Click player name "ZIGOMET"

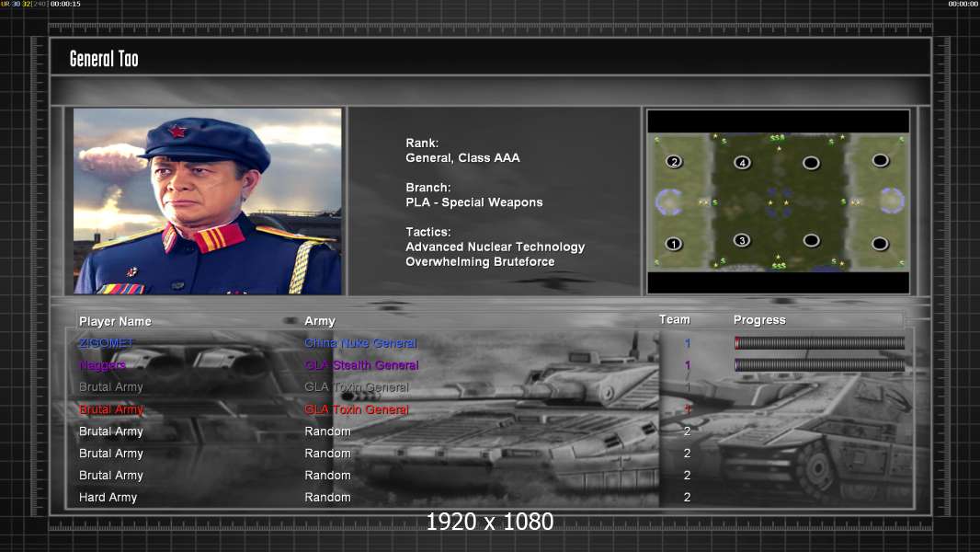(107, 343)
